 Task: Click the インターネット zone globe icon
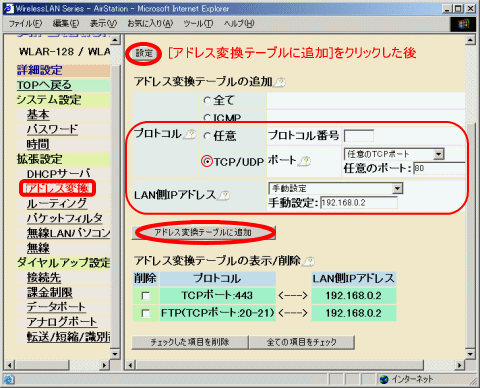pyautogui.click(x=384, y=379)
